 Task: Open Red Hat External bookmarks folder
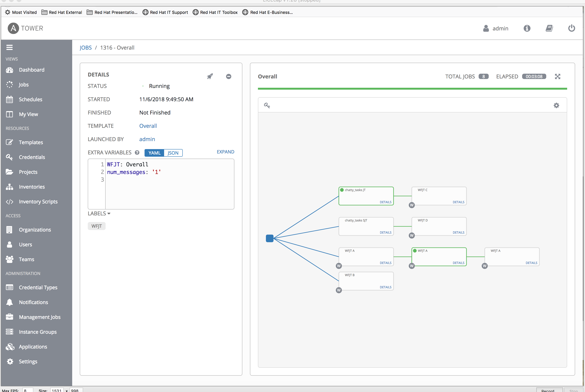pyautogui.click(x=62, y=12)
